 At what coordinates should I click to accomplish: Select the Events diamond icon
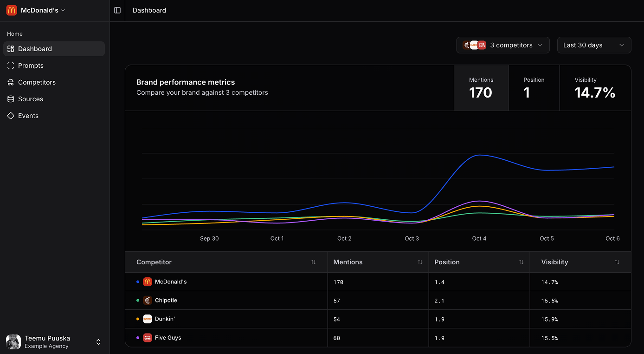(10, 116)
